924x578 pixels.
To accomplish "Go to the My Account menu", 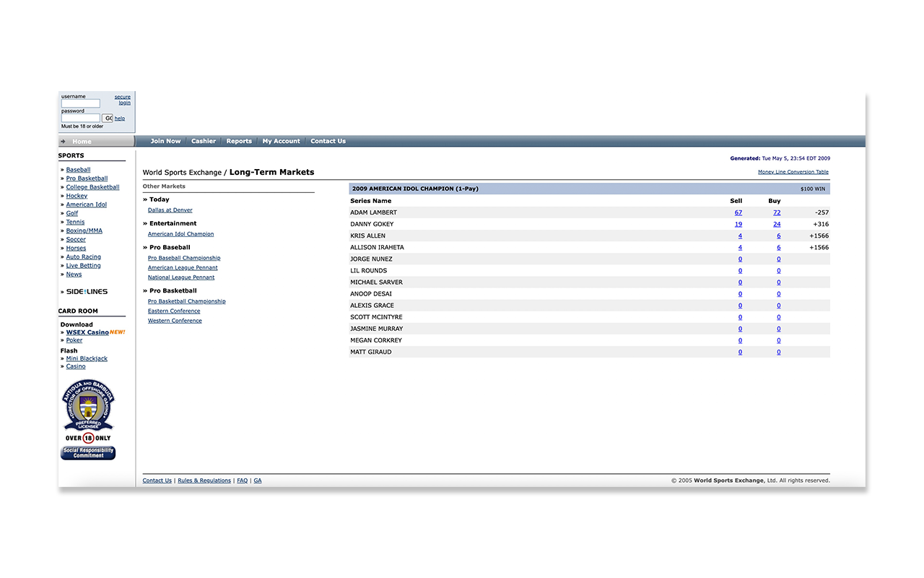I will (281, 142).
